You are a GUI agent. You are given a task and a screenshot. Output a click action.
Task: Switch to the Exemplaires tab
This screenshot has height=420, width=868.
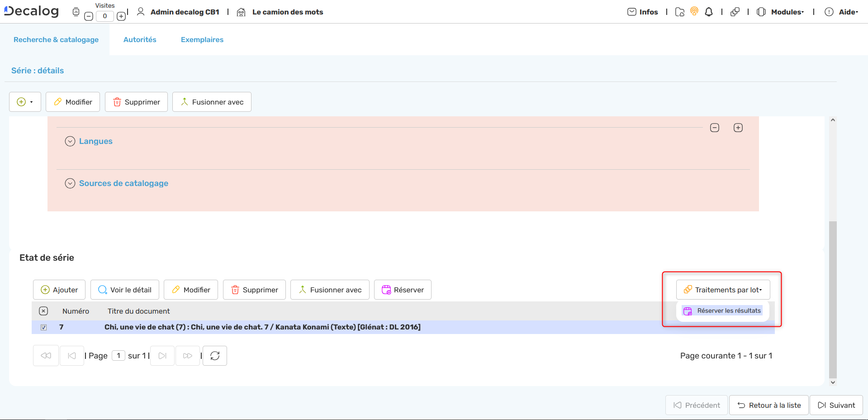(x=202, y=40)
